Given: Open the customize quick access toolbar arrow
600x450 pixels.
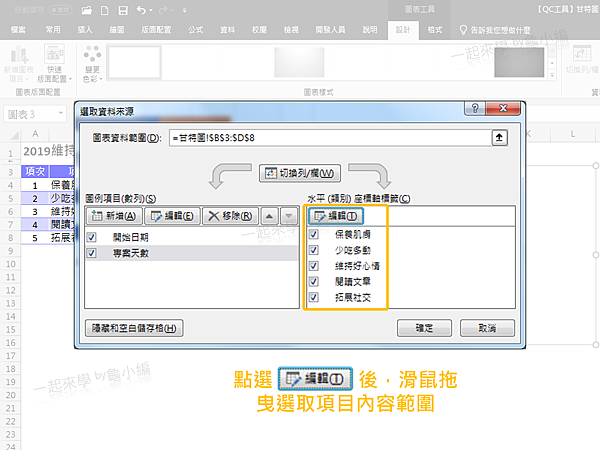Looking at the screenshot, I should click(184, 11).
